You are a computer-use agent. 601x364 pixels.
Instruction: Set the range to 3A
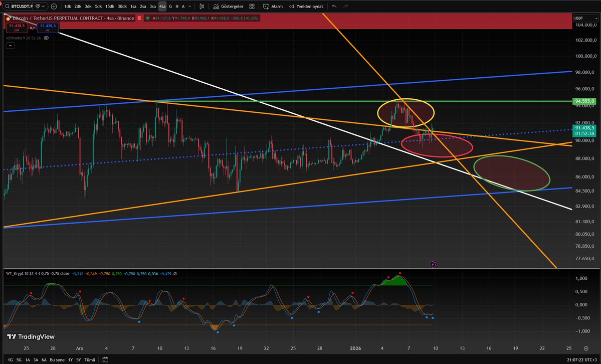coord(36,360)
